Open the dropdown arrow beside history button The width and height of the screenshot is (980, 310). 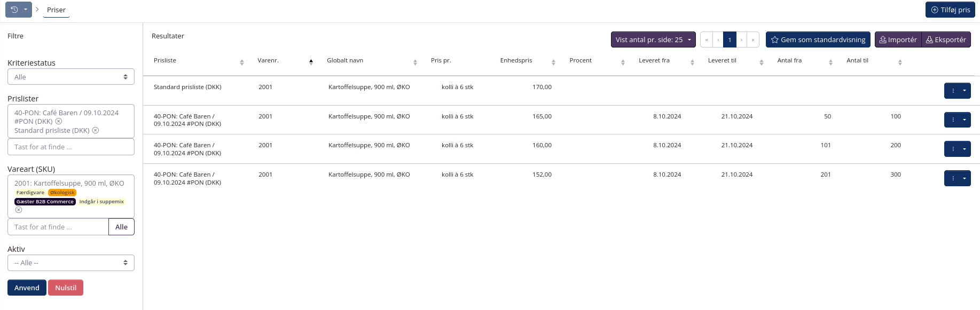pos(26,10)
